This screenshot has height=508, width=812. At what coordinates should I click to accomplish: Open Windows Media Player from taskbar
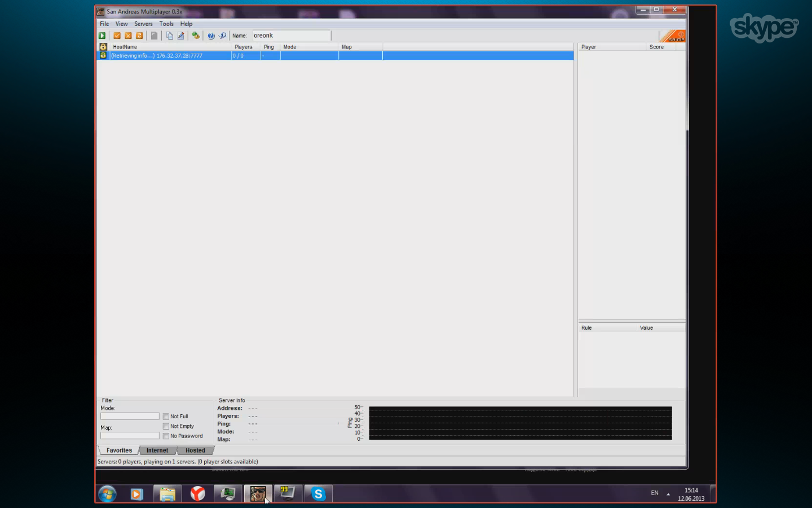pos(136,494)
